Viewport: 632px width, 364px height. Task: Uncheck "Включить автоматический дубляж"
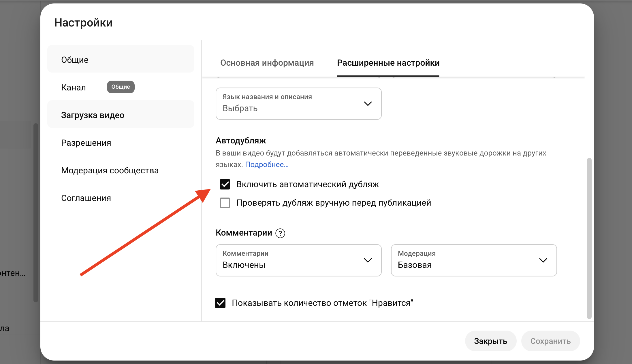tap(225, 184)
